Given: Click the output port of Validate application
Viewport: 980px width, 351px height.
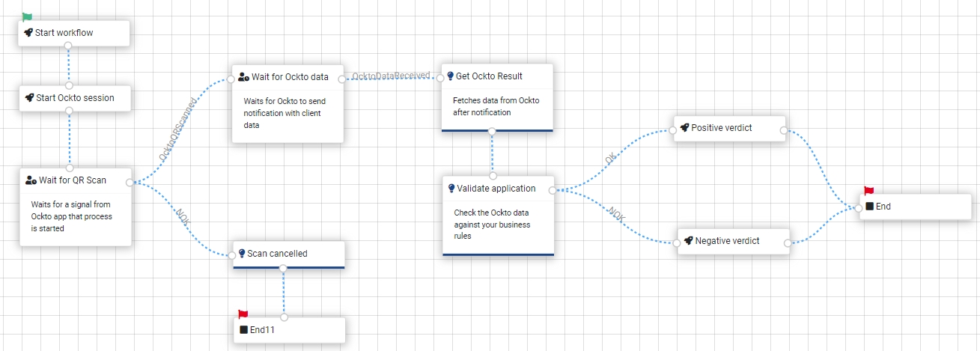Looking at the screenshot, I should (x=553, y=190).
